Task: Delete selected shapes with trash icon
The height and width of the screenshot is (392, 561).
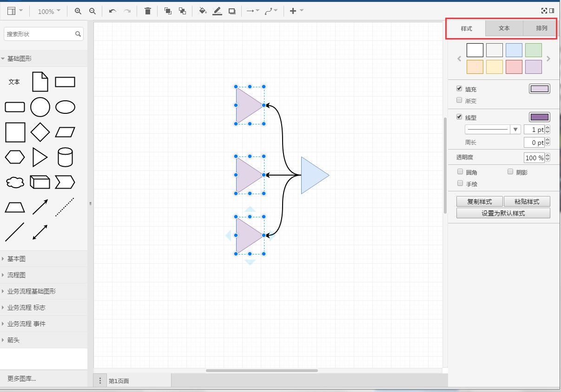Action: [x=148, y=11]
